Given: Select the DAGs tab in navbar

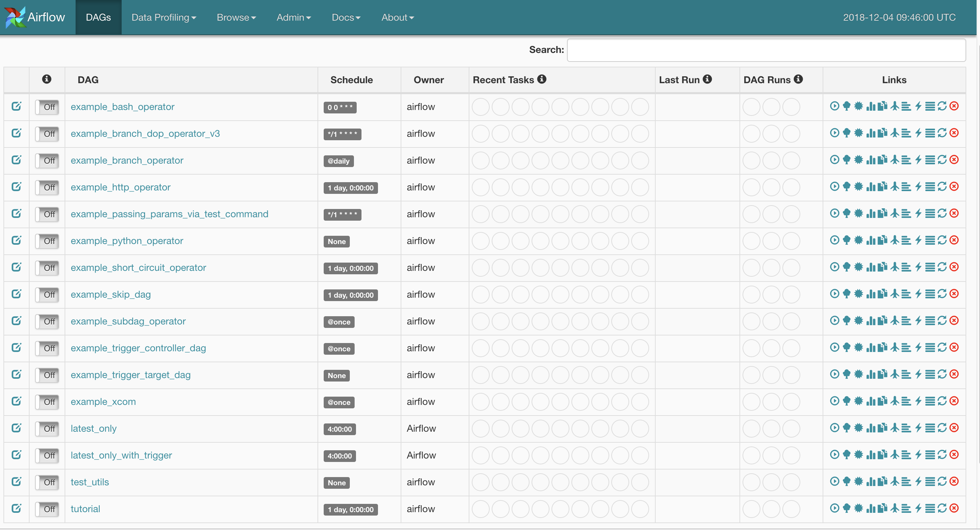Looking at the screenshot, I should [x=98, y=18].
